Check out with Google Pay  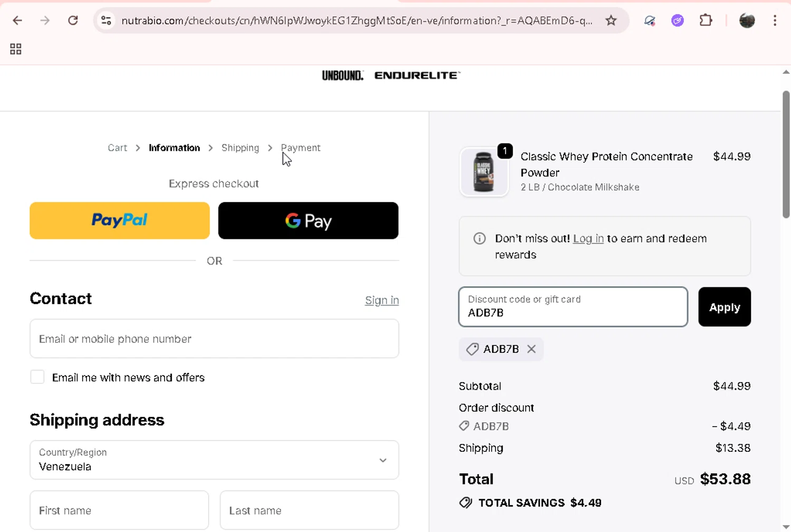308,220
